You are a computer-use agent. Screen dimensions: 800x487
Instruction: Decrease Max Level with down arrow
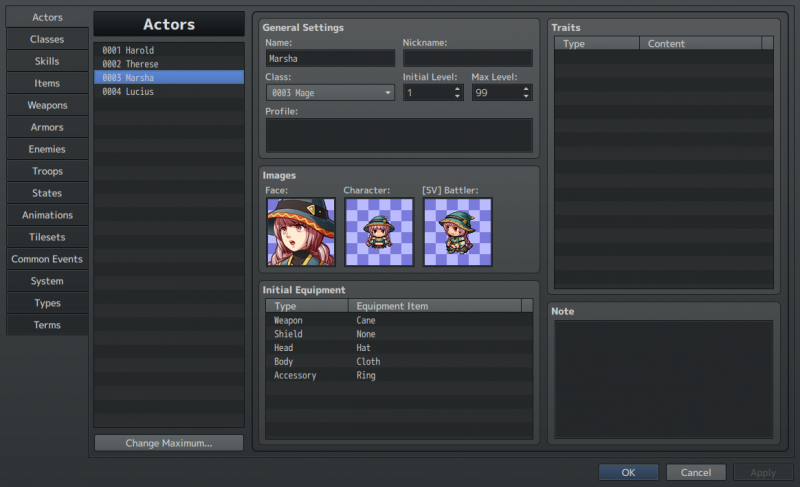click(x=526, y=96)
